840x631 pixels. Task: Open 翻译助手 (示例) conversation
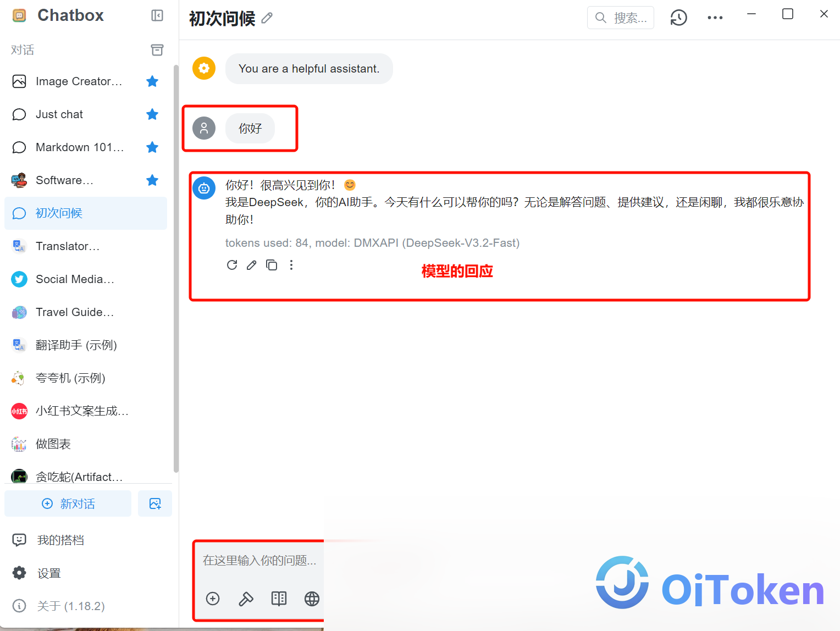(x=86, y=345)
